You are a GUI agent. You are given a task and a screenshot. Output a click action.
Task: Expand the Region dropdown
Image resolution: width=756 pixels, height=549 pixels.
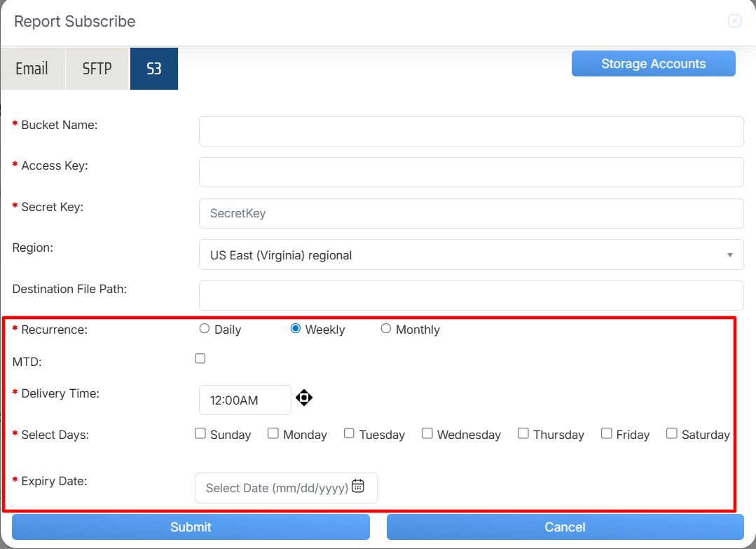pos(471,255)
